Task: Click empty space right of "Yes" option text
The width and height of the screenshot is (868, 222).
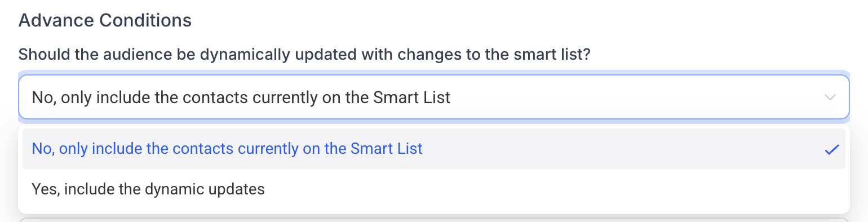Action: tap(555, 189)
